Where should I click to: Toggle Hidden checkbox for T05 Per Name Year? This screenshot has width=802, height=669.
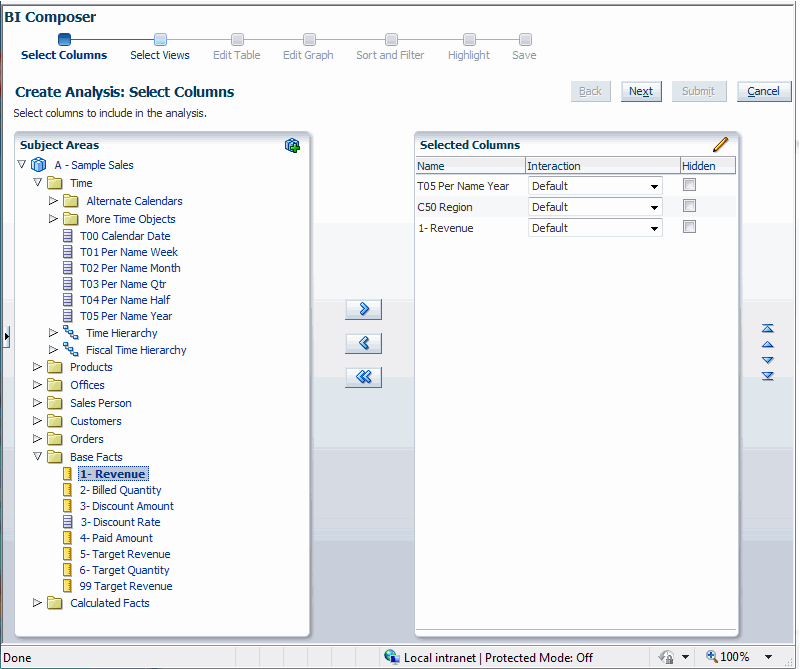(689, 186)
